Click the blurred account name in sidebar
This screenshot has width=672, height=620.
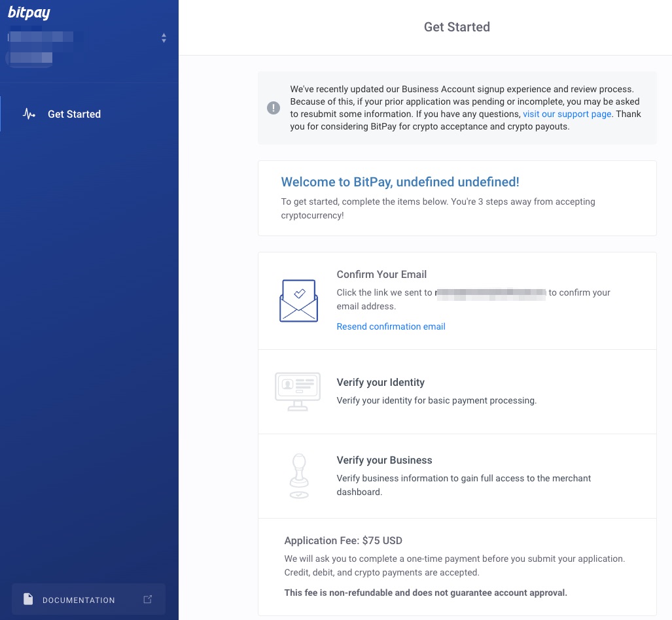(x=41, y=37)
